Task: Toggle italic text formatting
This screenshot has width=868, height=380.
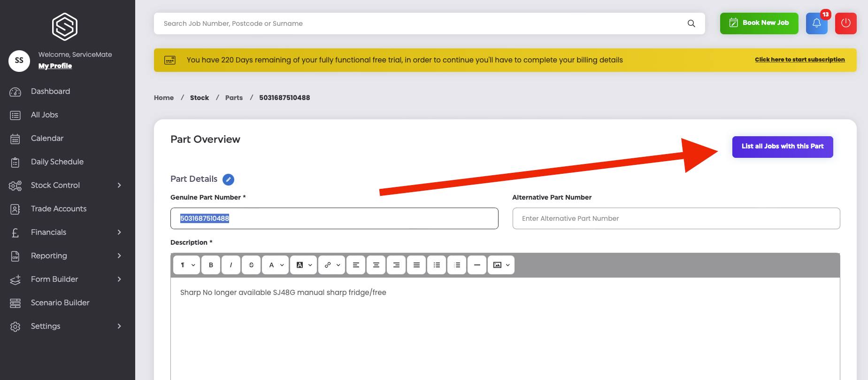Action: pos(231,265)
